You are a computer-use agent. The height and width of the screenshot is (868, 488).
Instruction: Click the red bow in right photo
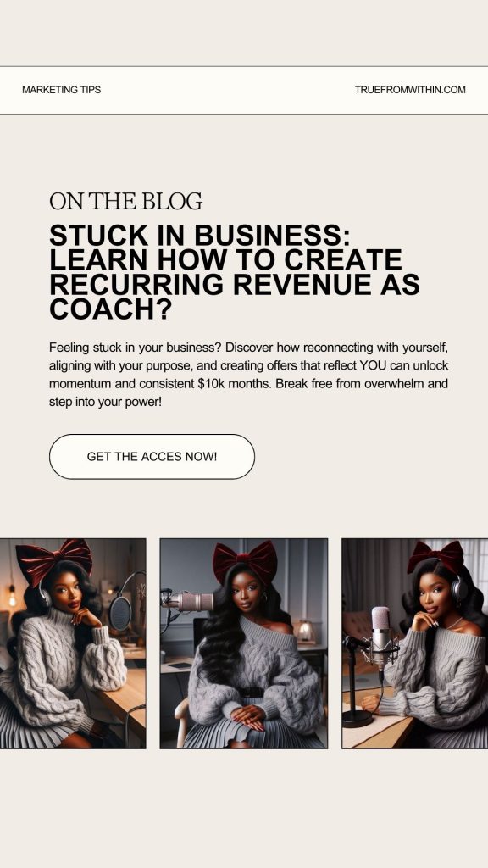pos(435,556)
